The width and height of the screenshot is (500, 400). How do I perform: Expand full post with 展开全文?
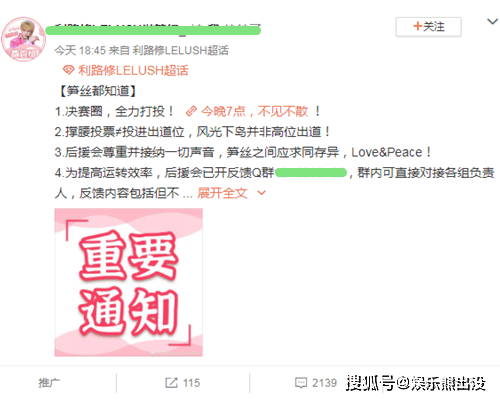coord(222,193)
